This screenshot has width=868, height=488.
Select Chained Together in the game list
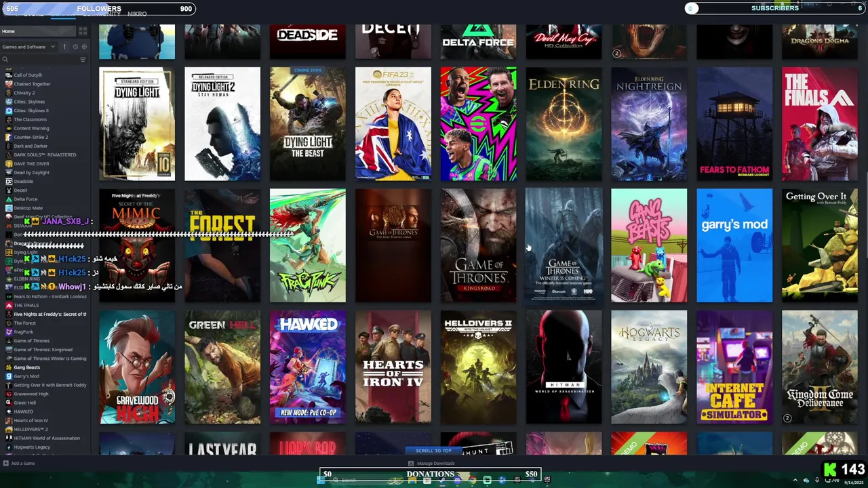(32, 84)
